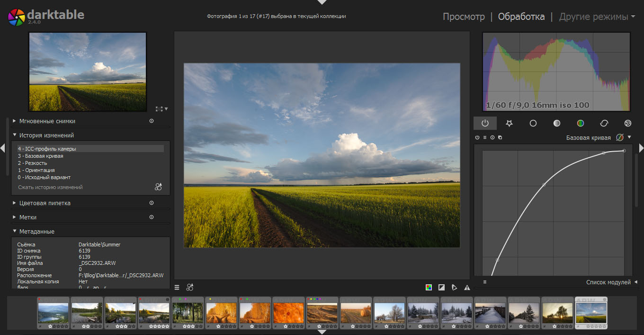
Task: Expand the Список модулей section
Action: pyautogui.click(x=636, y=282)
